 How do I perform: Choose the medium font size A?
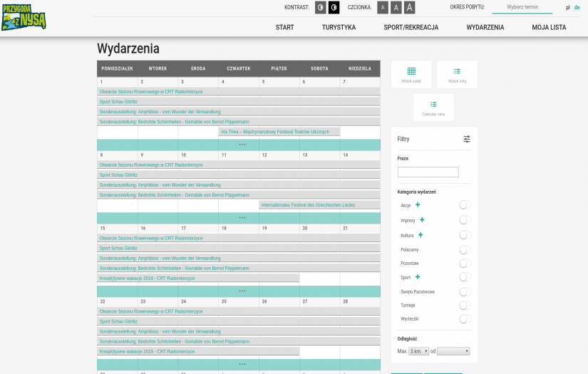tap(396, 8)
